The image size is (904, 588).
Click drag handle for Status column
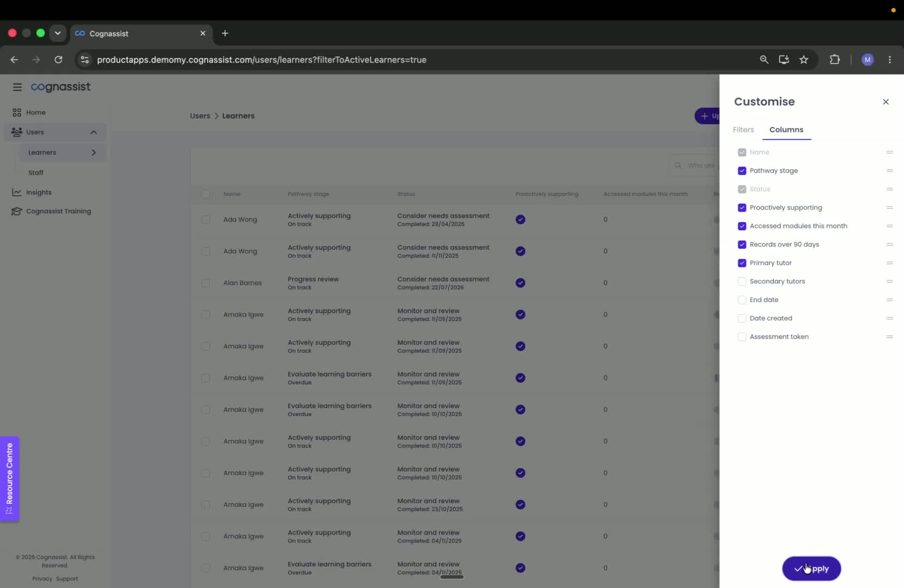(x=889, y=189)
